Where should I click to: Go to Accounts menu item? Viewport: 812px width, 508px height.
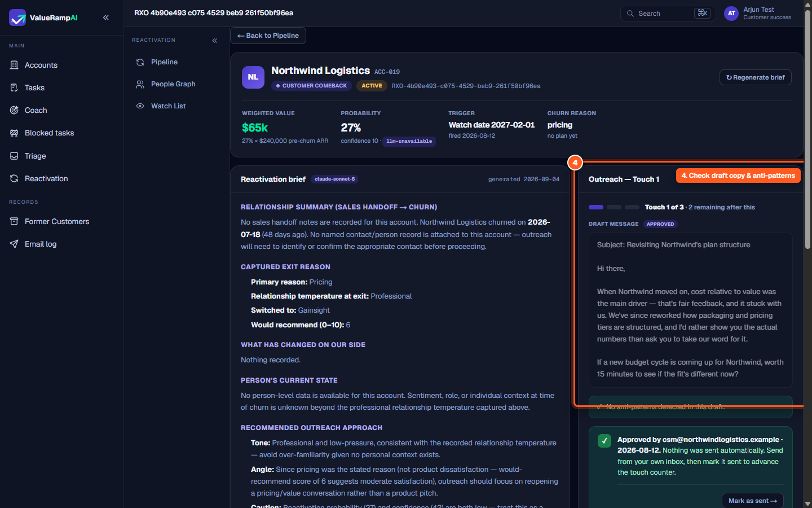41,65
